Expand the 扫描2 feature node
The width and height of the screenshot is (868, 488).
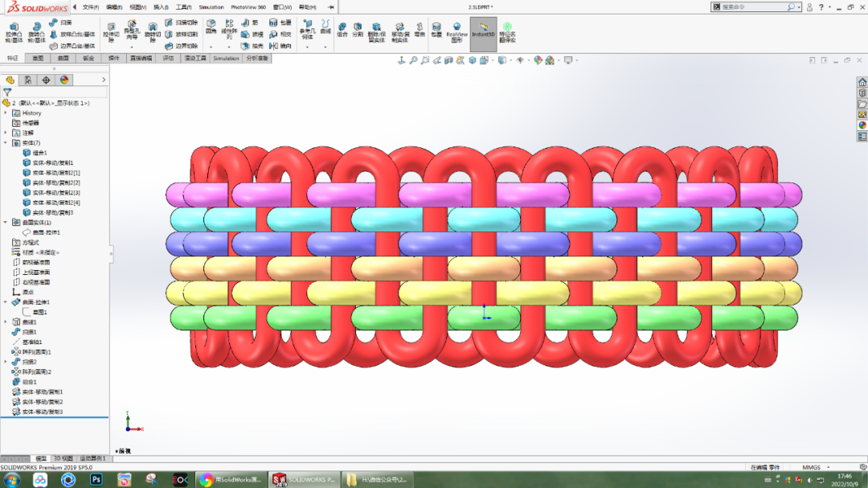tap(6, 363)
